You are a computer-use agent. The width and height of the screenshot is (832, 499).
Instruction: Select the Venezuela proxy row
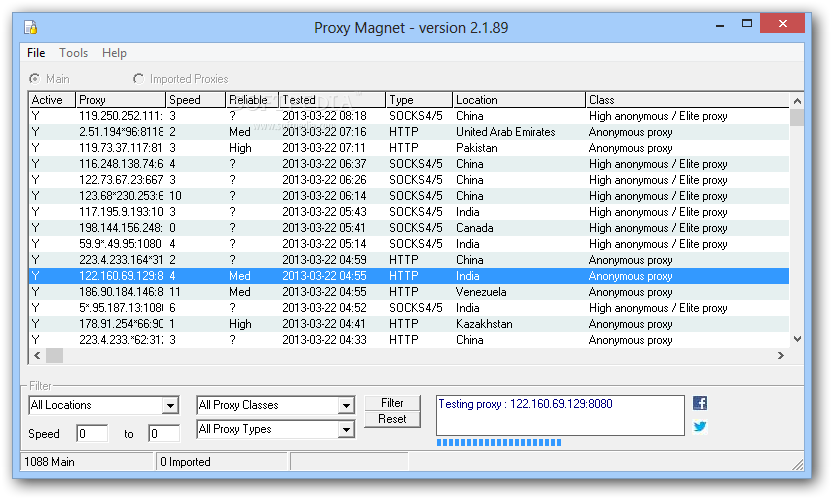409,291
